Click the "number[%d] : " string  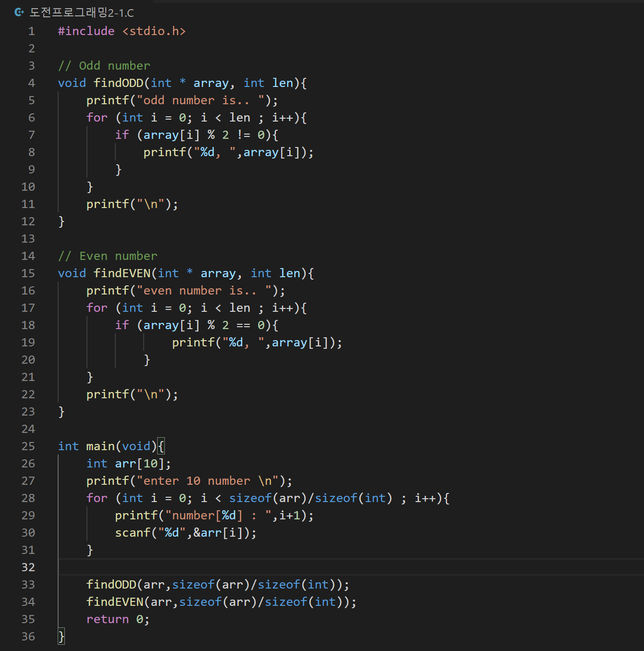218,516
